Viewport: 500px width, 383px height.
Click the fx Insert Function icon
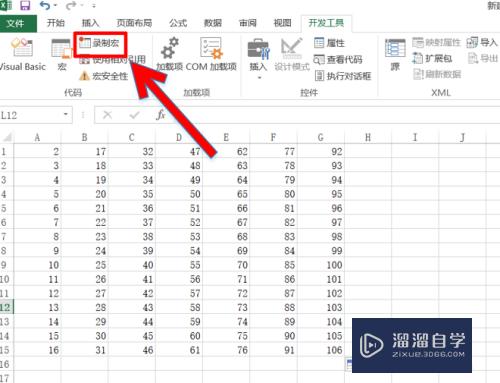tap(161, 115)
